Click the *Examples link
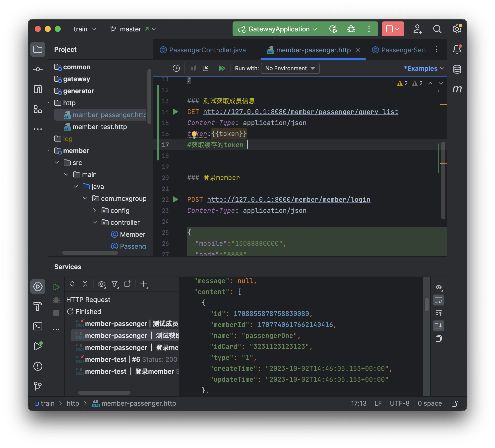495x448 pixels. click(x=421, y=68)
